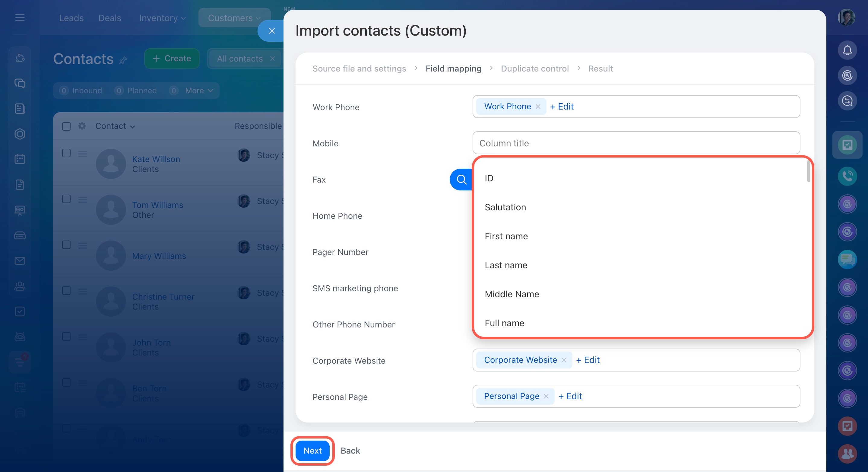The height and width of the screenshot is (472, 868).
Task: Open the hamburger main menu
Action: pos(20,18)
